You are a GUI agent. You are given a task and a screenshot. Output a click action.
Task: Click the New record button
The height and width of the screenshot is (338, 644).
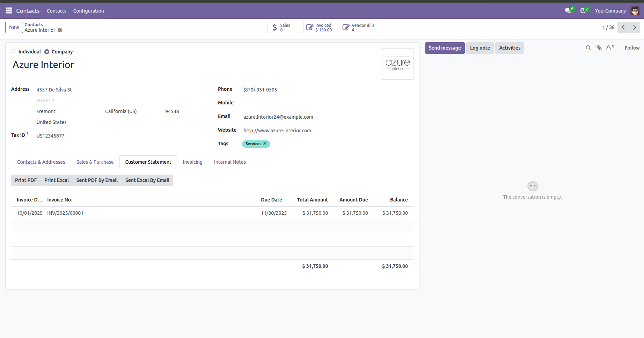coord(14,27)
